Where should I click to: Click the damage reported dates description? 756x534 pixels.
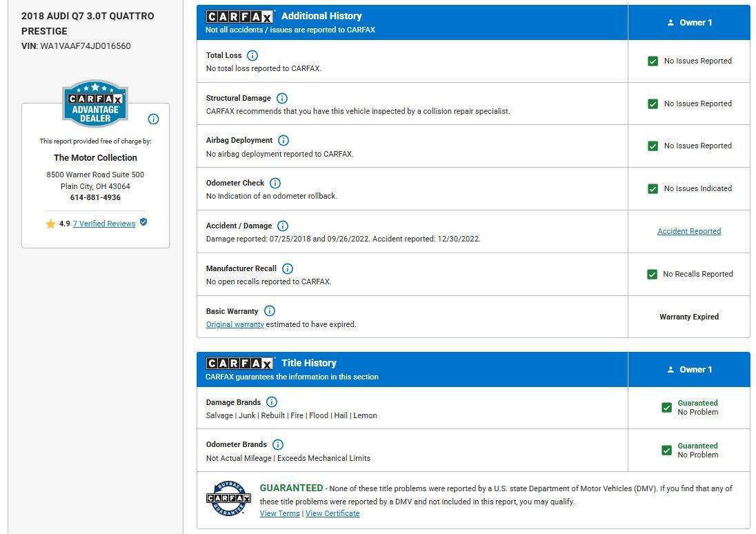tap(344, 239)
